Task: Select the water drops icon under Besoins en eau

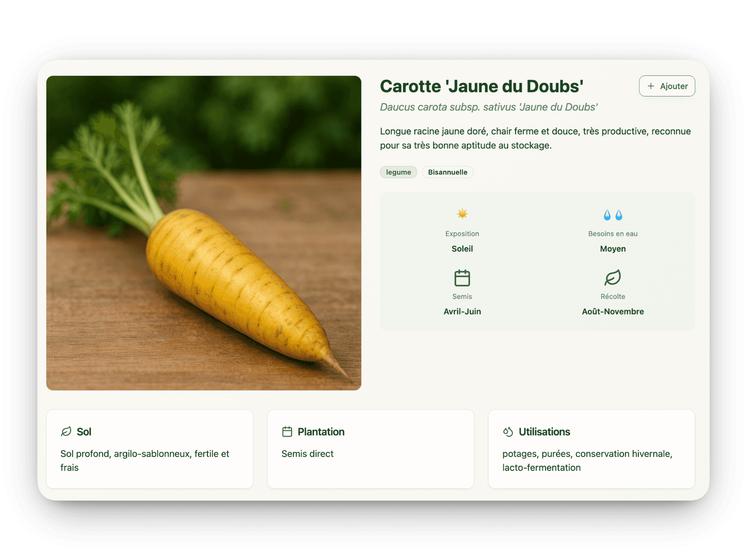Action: click(612, 214)
